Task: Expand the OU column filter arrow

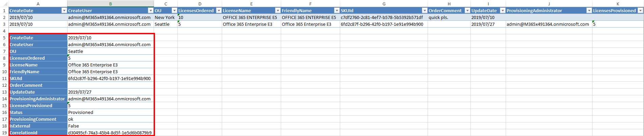Action: click(174, 11)
